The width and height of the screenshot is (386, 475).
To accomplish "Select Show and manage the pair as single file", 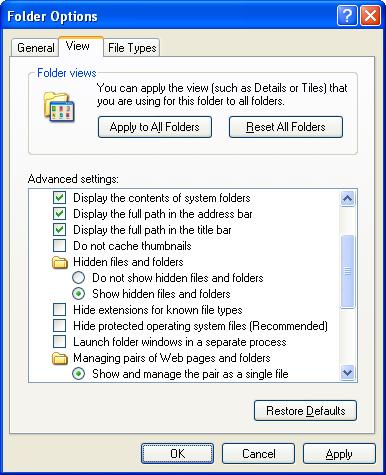I will tap(78, 374).
